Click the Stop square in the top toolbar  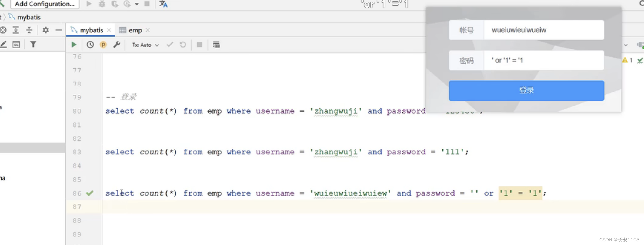pos(147,4)
